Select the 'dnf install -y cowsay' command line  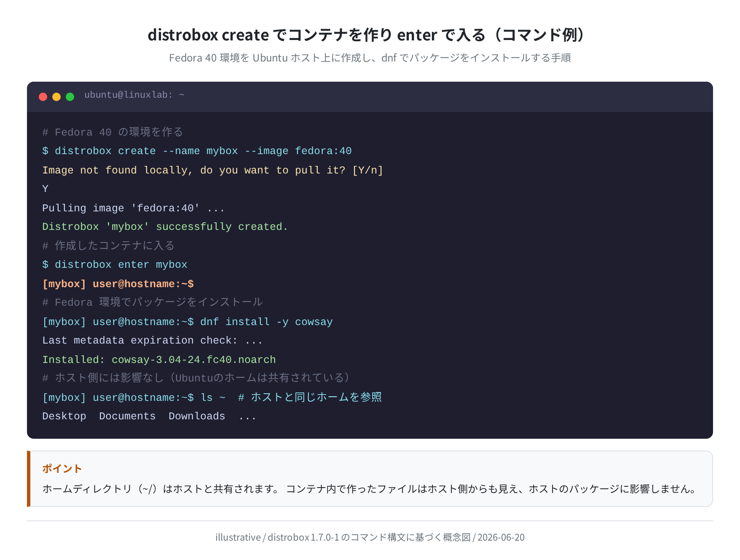coord(188,322)
